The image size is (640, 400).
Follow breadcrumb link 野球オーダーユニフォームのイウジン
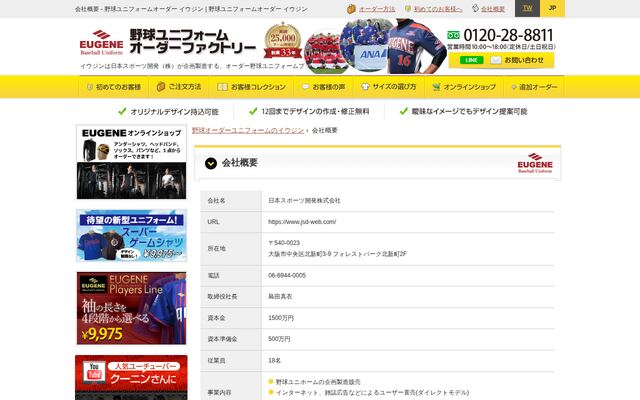(248, 131)
